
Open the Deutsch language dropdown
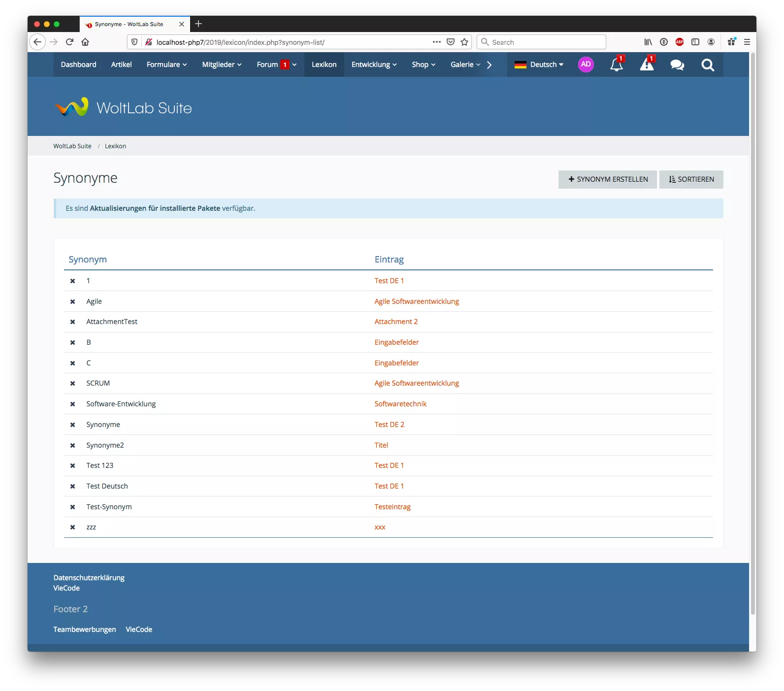pyautogui.click(x=539, y=65)
